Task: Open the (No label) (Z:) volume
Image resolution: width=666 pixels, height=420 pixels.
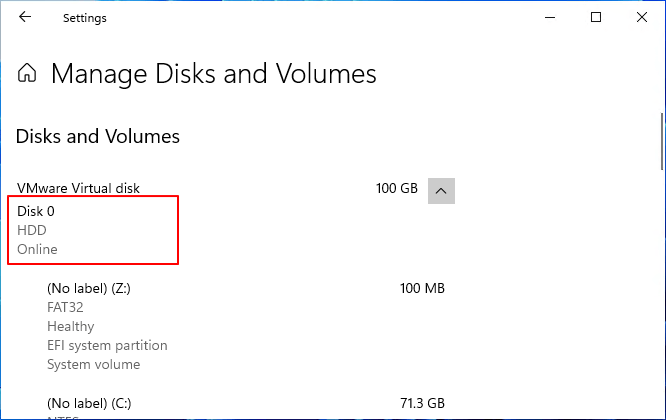Action: point(103,288)
